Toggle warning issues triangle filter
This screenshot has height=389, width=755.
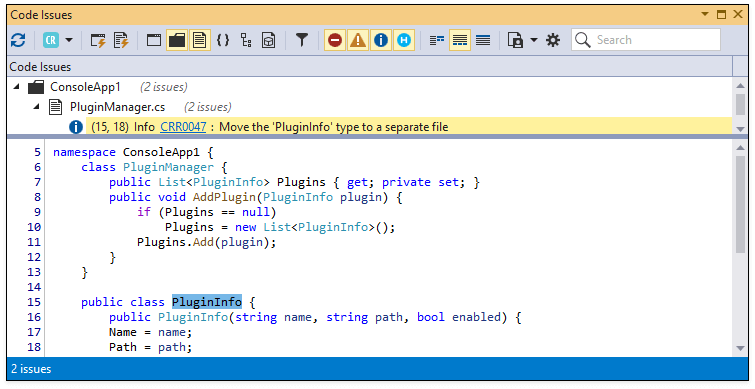358,40
